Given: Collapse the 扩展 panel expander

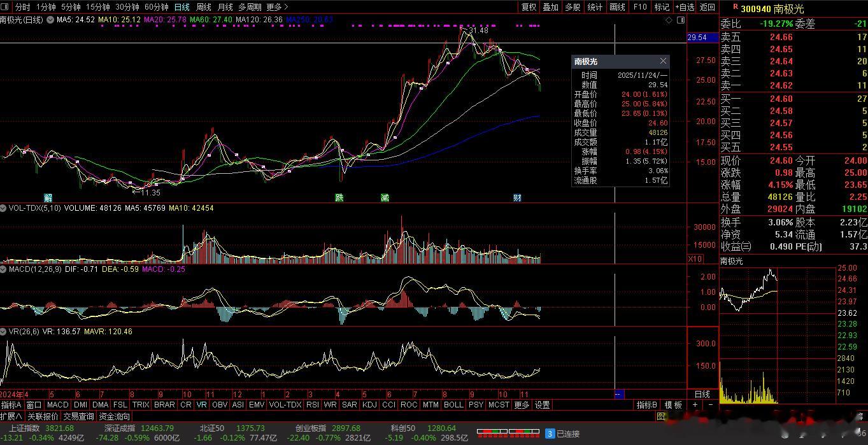Looking at the screenshot, I should click(x=11, y=416).
